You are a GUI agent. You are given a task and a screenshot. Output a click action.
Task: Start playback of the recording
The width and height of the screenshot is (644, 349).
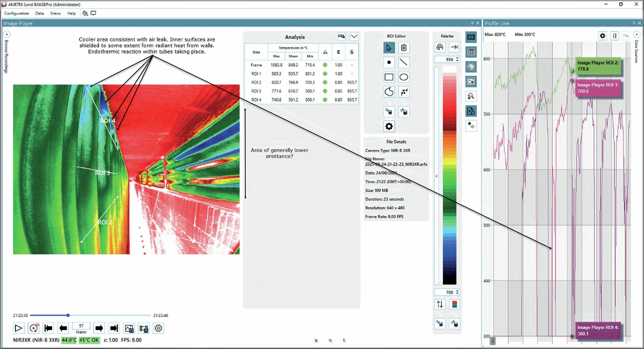click(x=19, y=328)
